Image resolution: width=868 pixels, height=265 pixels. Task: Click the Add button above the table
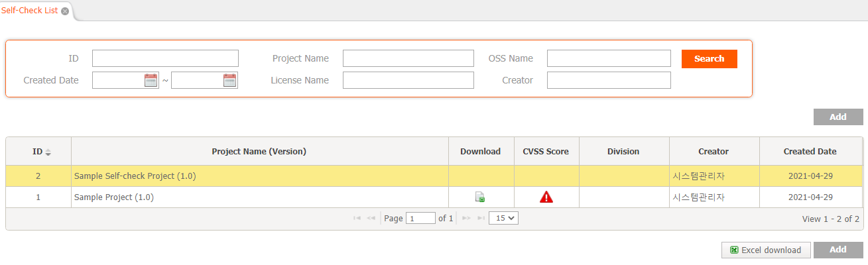click(838, 117)
